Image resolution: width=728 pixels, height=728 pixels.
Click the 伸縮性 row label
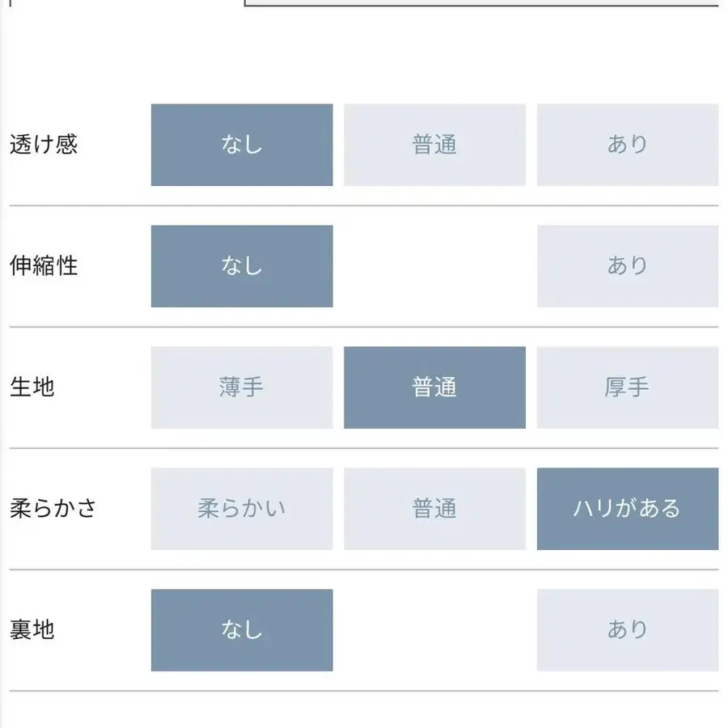coord(42,266)
